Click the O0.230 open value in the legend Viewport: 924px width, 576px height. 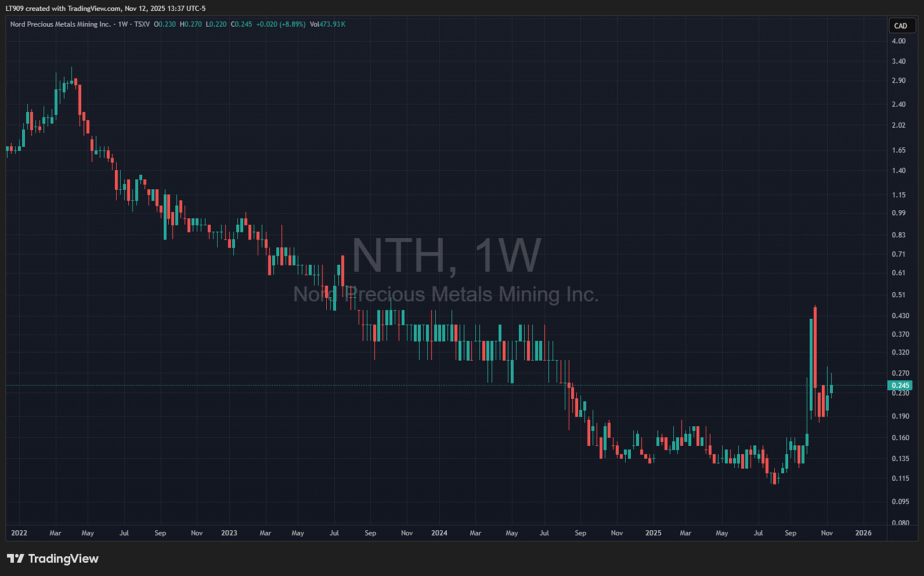[x=165, y=24]
